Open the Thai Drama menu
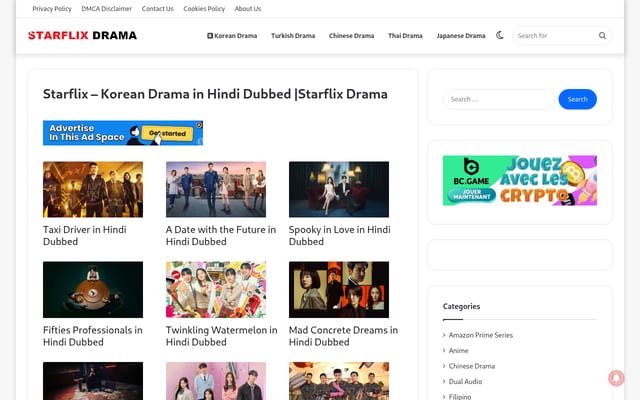The height and width of the screenshot is (400, 640). [405, 36]
